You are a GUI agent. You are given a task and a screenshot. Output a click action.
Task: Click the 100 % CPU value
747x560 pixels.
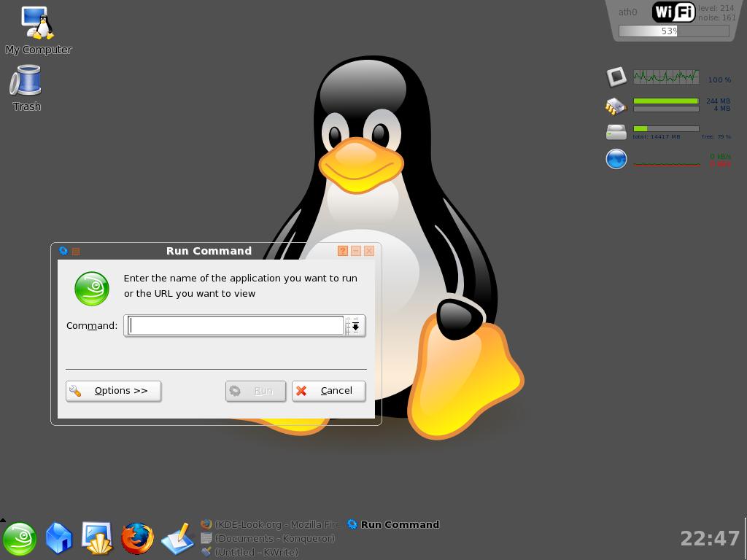pos(719,80)
